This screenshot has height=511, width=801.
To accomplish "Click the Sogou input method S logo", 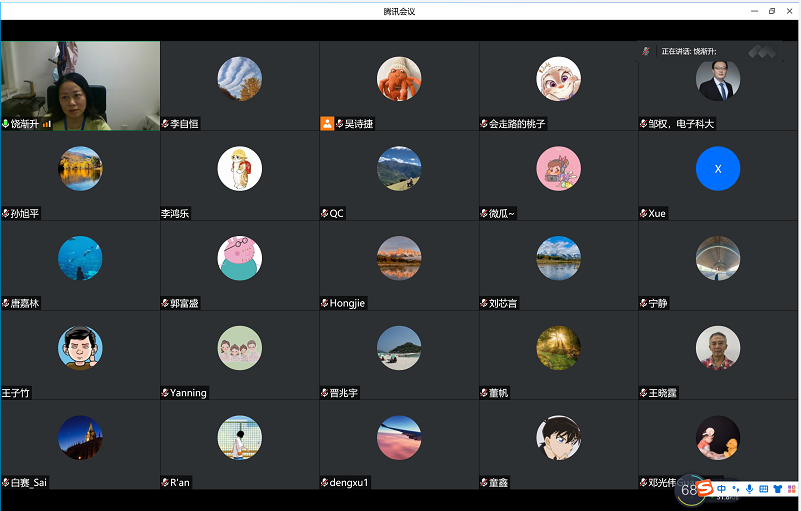I will click(705, 489).
